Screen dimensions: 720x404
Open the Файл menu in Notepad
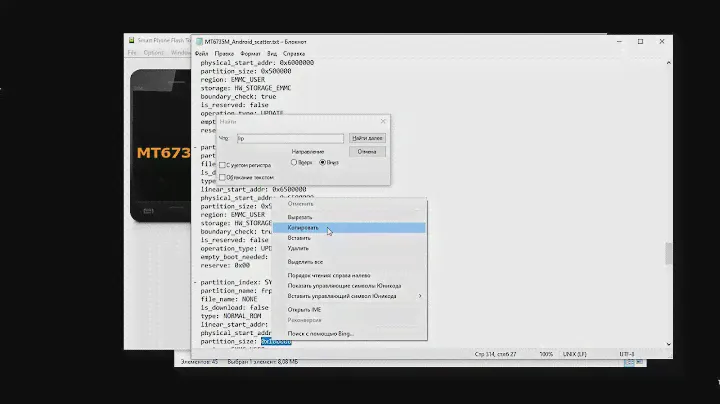(202, 52)
